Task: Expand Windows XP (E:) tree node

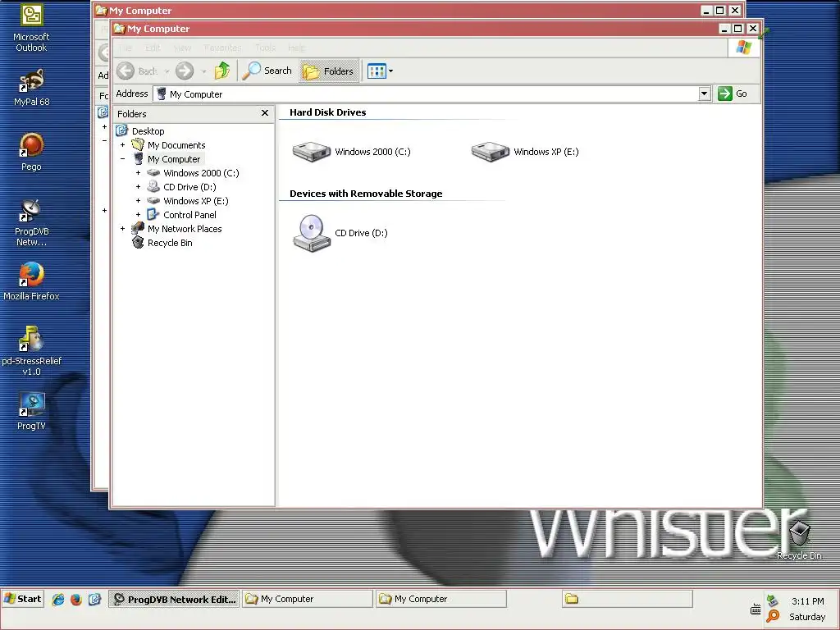Action: tap(138, 201)
